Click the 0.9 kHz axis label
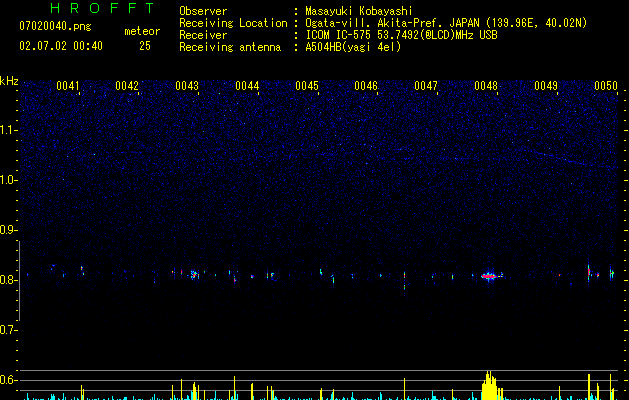The height and width of the screenshot is (400, 629). pos(8,230)
